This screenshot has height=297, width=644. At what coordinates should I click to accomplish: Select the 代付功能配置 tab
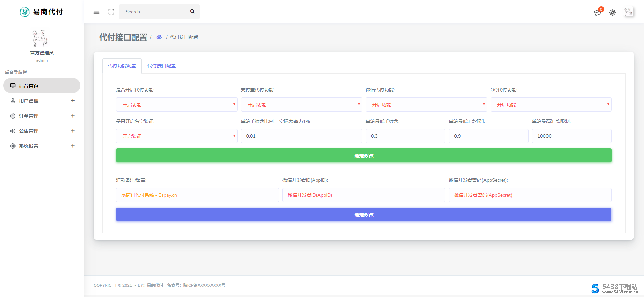[122, 66]
